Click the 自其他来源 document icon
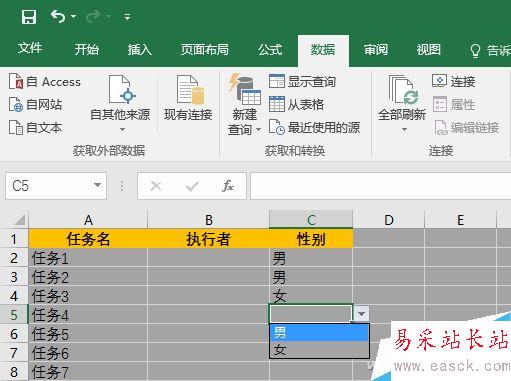This screenshot has height=381, width=511. 121,89
